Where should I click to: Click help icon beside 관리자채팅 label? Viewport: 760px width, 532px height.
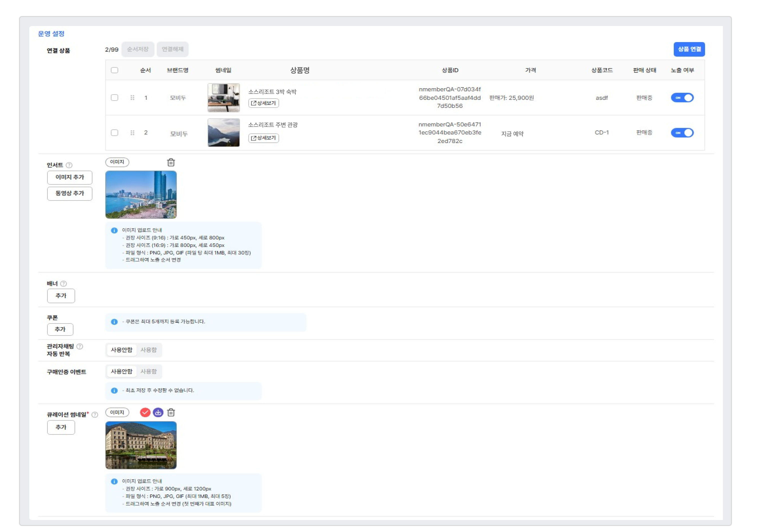(80, 346)
